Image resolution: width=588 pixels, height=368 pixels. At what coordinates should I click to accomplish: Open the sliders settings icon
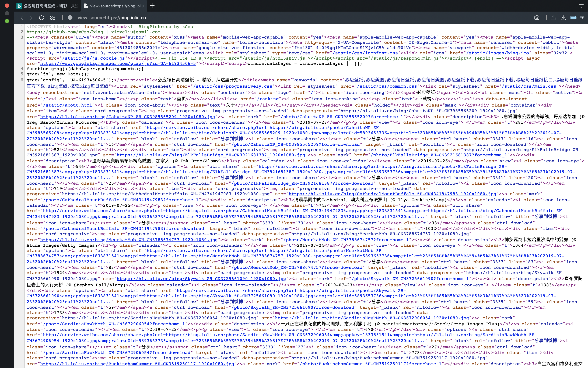click(x=582, y=18)
